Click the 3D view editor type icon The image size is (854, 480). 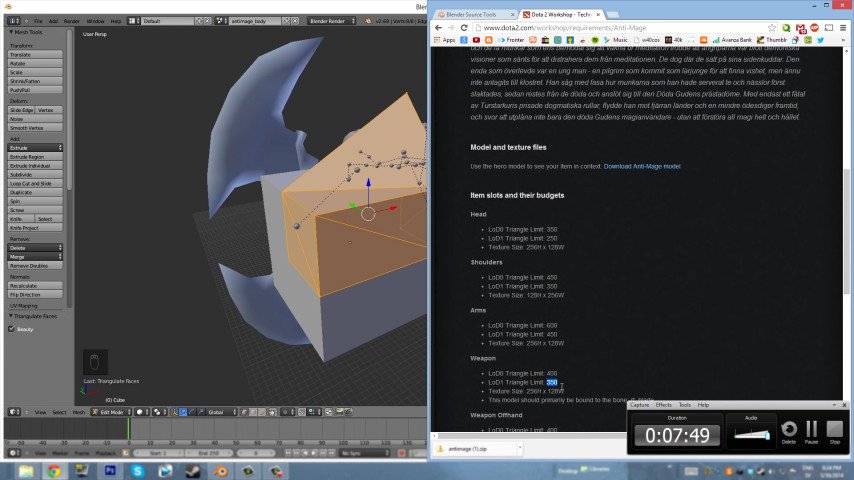(x=14, y=412)
